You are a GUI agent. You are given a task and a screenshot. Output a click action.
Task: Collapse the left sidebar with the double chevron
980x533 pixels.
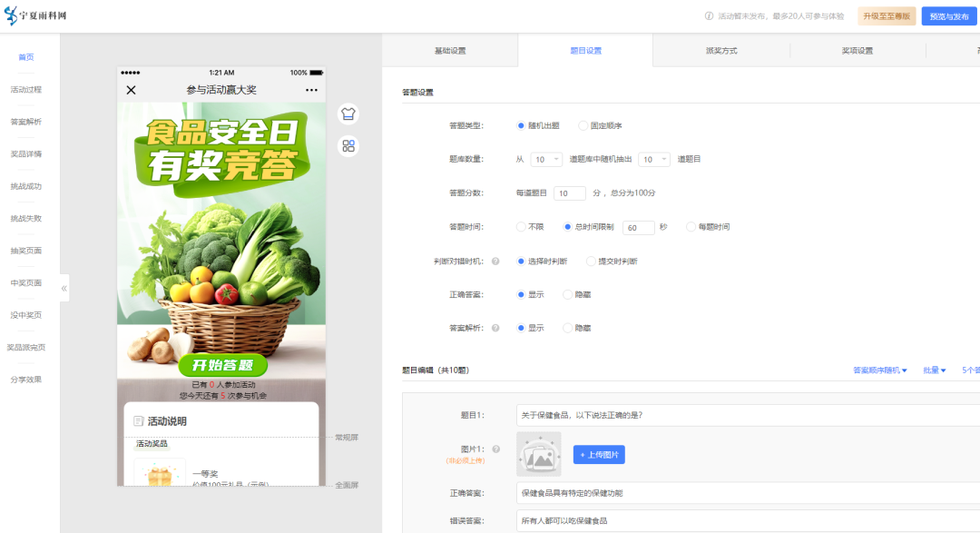pyautogui.click(x=64, y=289)
